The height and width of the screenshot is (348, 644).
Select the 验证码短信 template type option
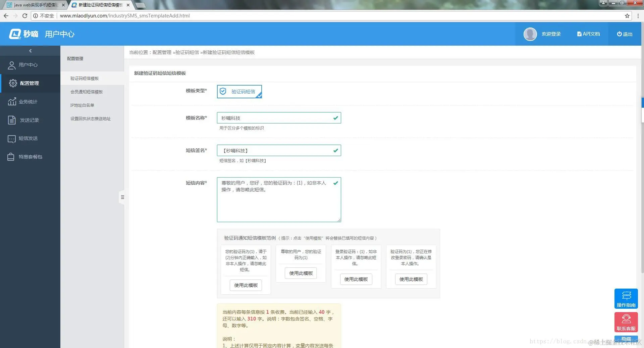click(239, 91)
